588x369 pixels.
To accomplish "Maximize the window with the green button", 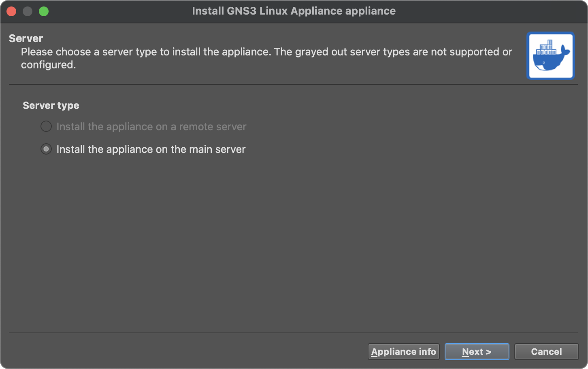I will [44, 11].
